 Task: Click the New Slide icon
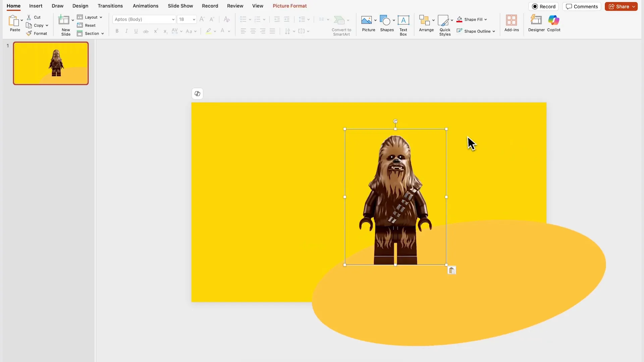click(x=64, y=20)
